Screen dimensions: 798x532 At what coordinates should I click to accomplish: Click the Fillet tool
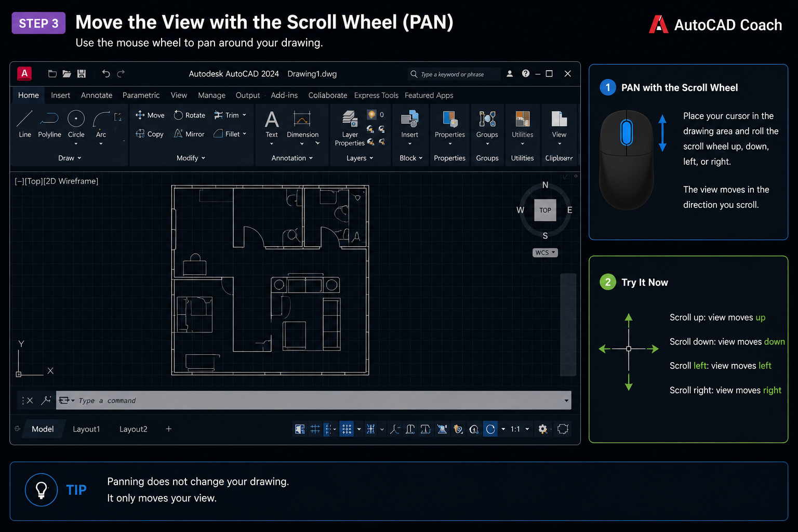pyautogui.click(x=227, y=134)
